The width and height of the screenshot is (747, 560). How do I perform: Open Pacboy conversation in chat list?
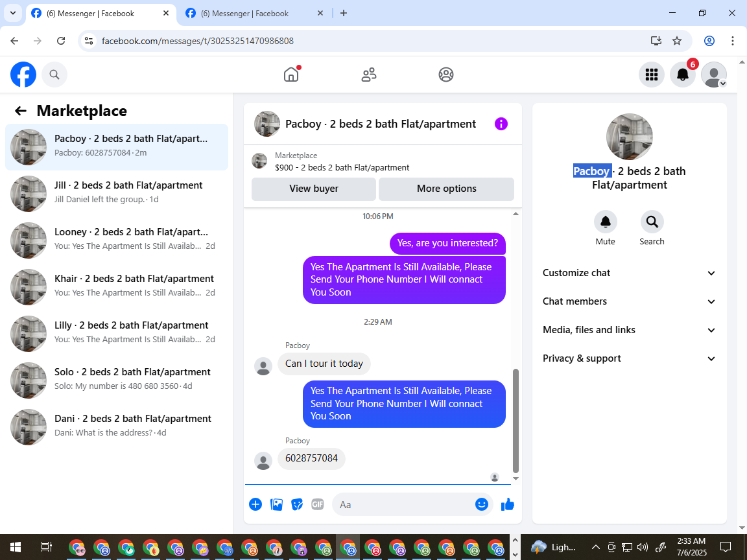point(117,147)
